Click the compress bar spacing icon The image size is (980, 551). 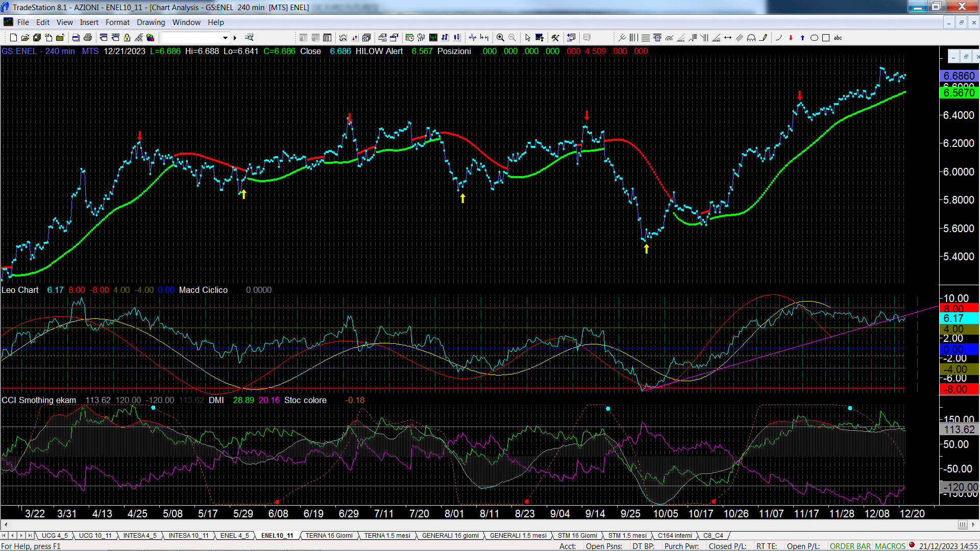click(473, 37)
